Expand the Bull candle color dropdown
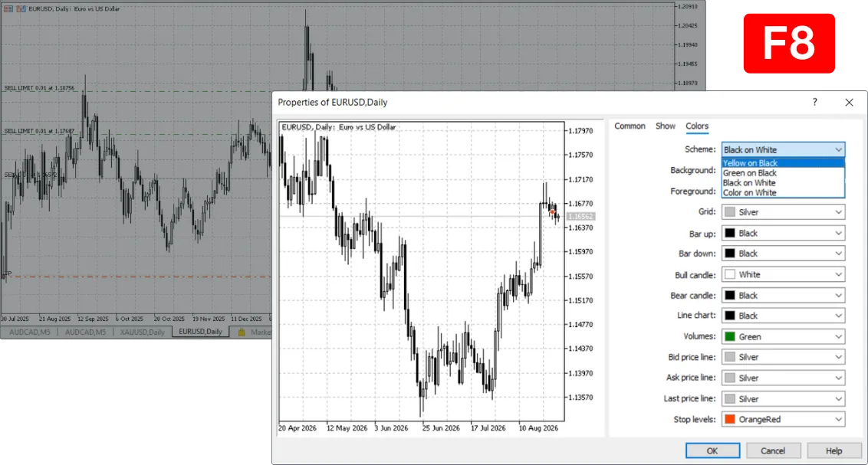The image size is (868, 465). 784,275
